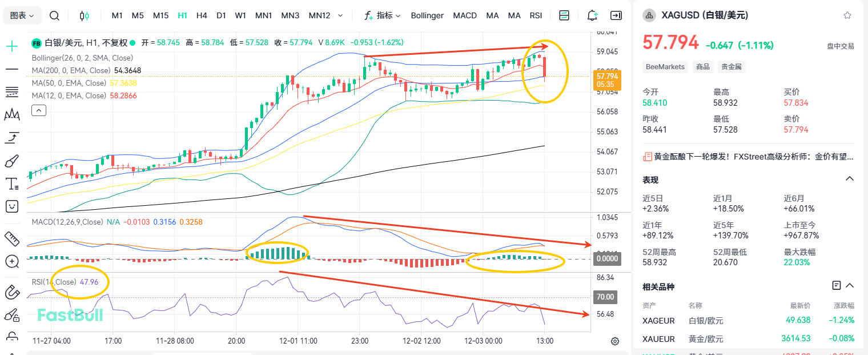Image resolution: width=868 pixels, height=355 pixels.
Task: Select the trend line drawing tool
Action: point(11,69)
